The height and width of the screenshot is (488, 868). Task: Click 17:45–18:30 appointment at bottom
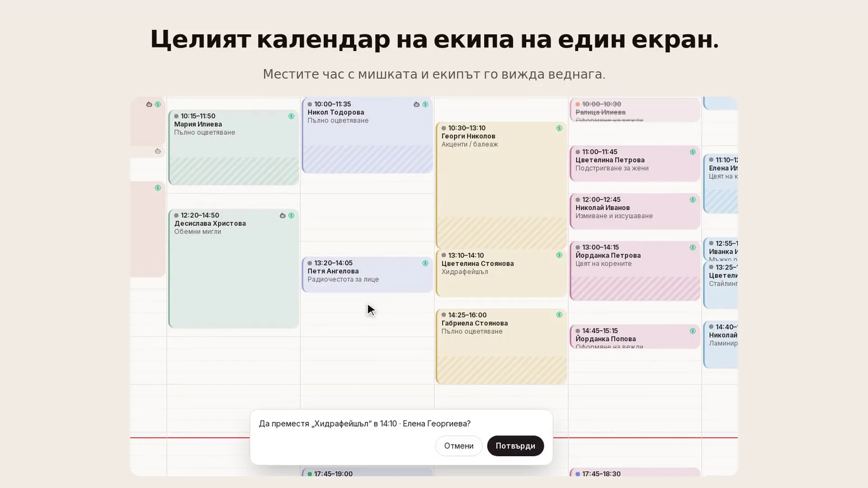(x=635, y=472)
